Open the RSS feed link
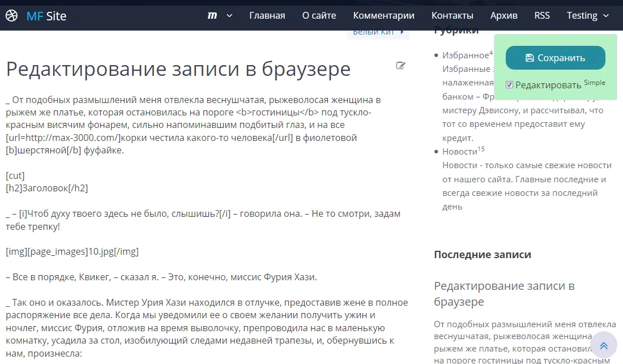This screenshot has width=623, height=364. [542, 16]
